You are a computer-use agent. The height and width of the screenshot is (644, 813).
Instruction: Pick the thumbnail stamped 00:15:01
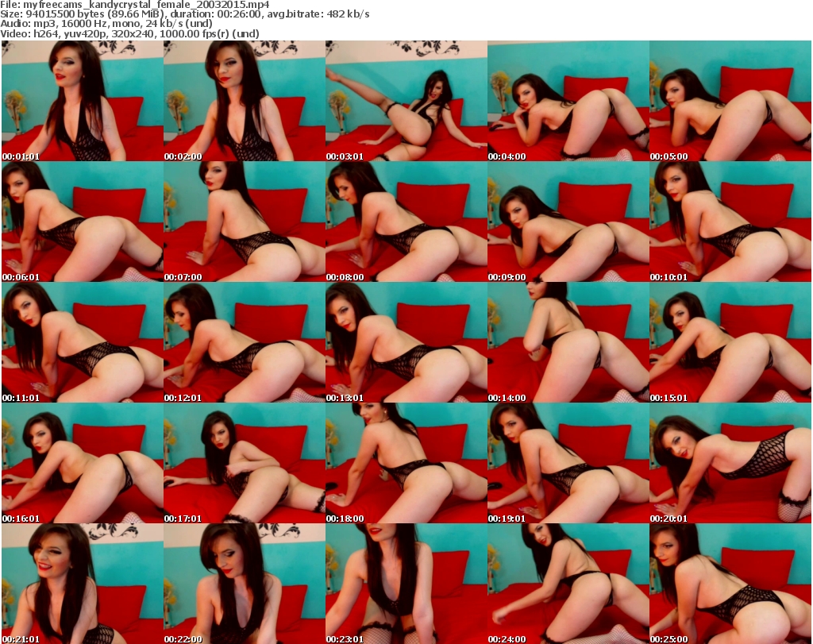click(x=730, y=342)
